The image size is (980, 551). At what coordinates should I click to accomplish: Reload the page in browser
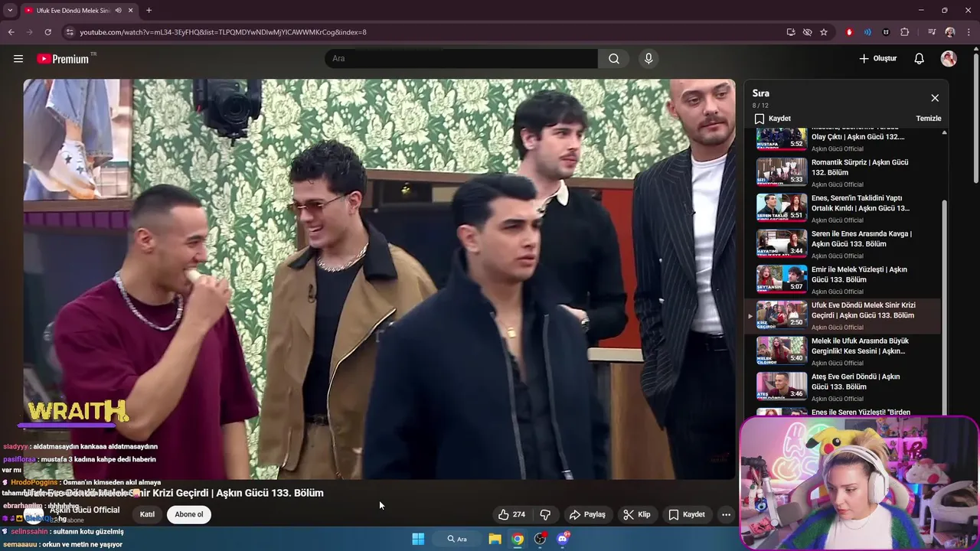click(47, 32)
